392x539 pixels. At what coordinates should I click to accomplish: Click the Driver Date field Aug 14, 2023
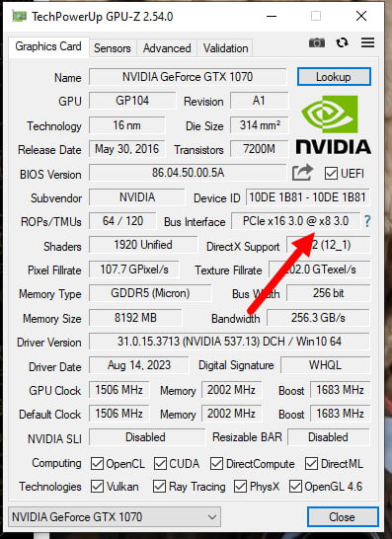tap(138, 365)
